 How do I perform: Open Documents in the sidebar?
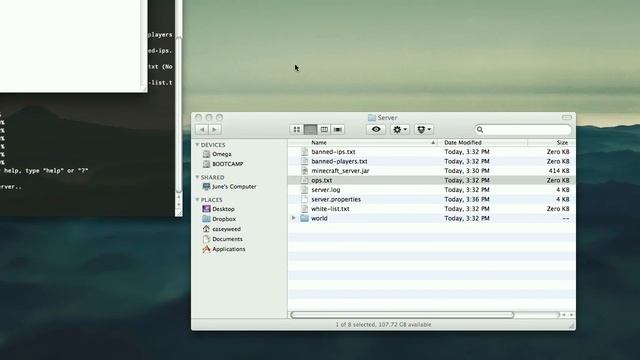pos(223,239)
